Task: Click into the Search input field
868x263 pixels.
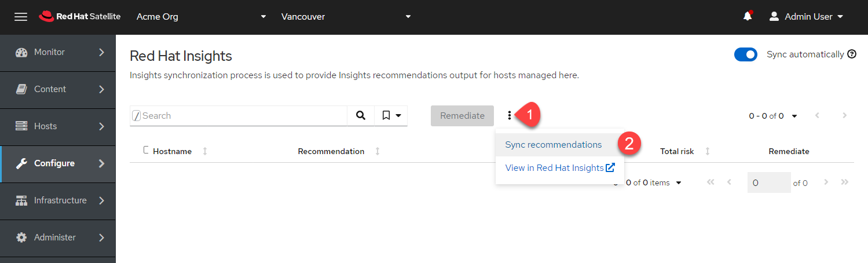Action: [x=243, y=116]
